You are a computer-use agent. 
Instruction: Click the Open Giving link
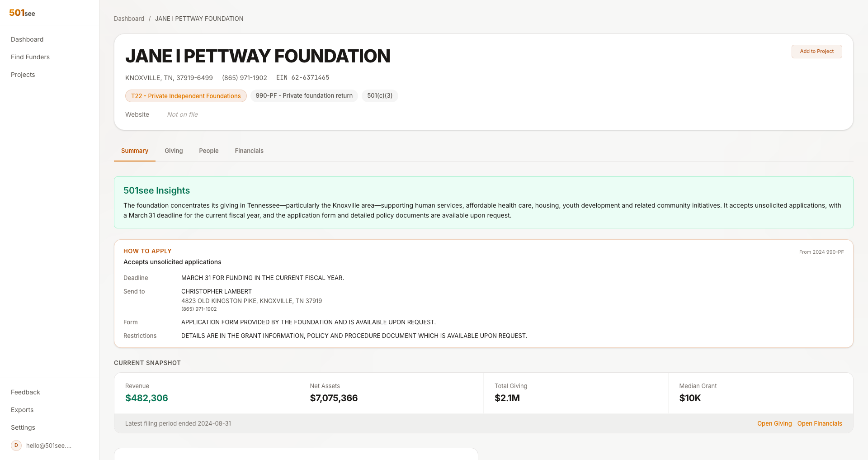tap(774, 424)
